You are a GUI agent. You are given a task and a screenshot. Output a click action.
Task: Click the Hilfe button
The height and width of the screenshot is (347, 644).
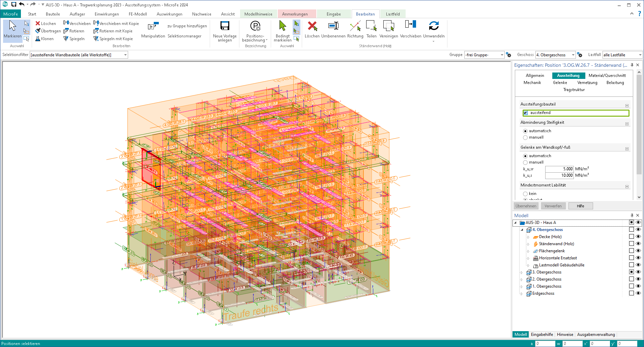coord(580,206)
